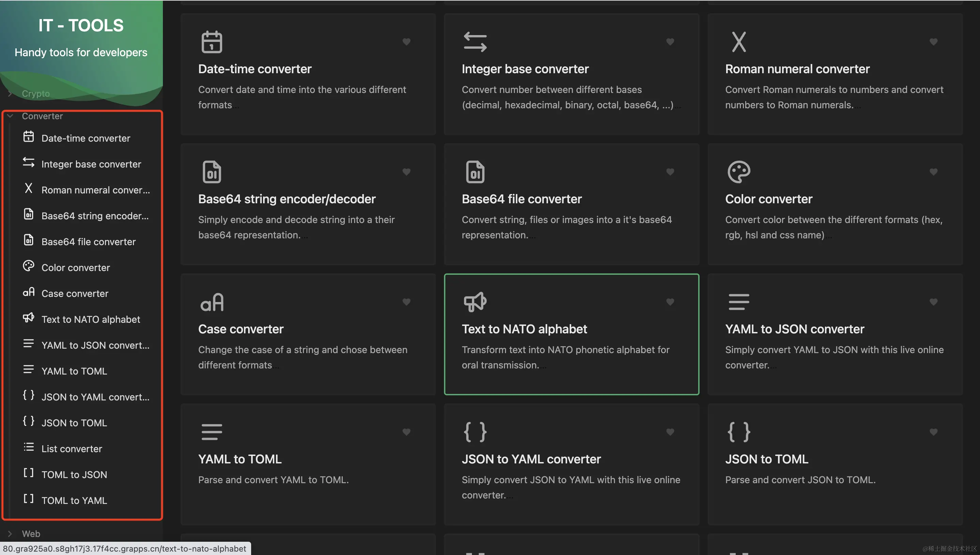Open List converter from sidebar
Screen dimensions: 980x555
tap(72, 449)
